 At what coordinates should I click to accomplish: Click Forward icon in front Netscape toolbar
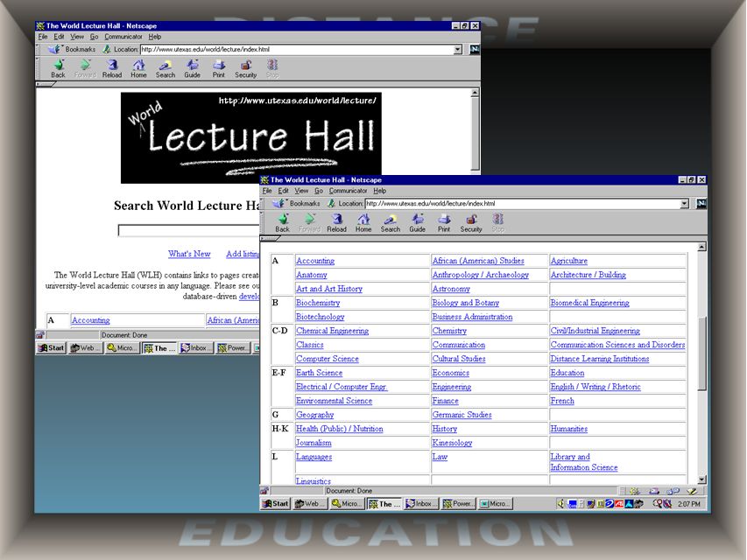tap(310, 222)
